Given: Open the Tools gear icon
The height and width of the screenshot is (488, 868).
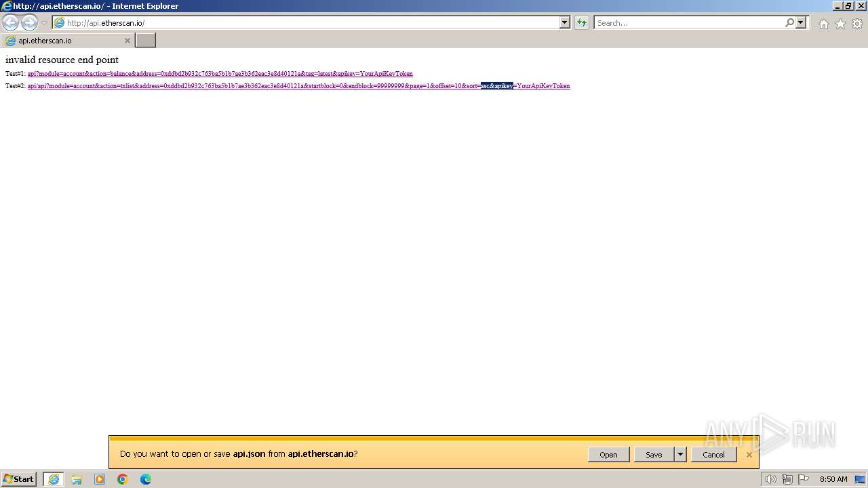Looking at the screenshot, I should coord(857,24).
